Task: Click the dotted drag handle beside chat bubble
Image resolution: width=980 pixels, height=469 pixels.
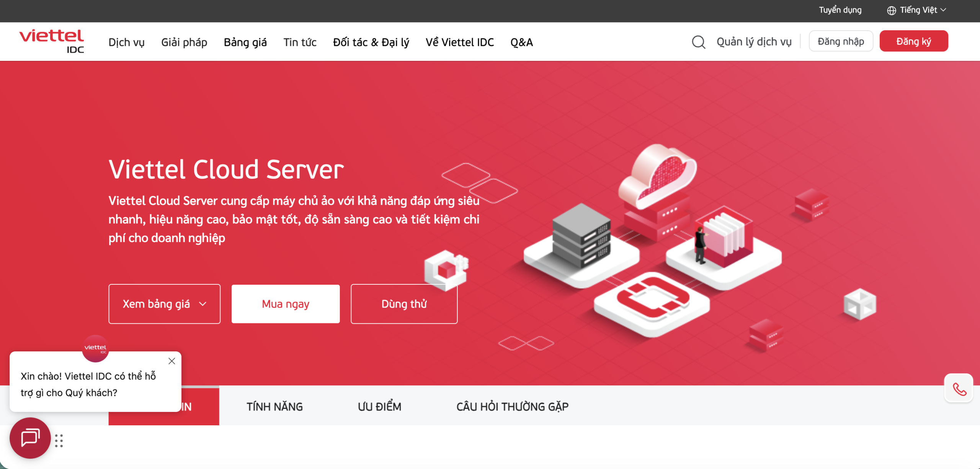Action: 58,441
